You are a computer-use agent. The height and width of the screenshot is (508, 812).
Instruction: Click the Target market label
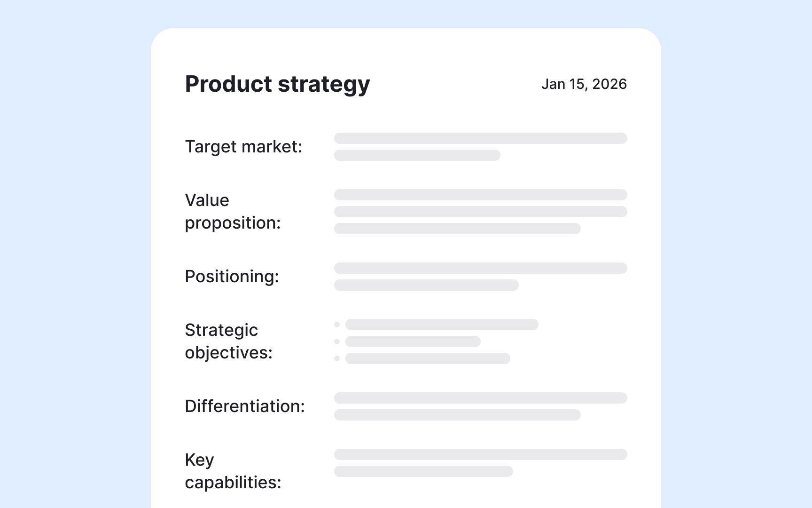(x=243, y=147)
